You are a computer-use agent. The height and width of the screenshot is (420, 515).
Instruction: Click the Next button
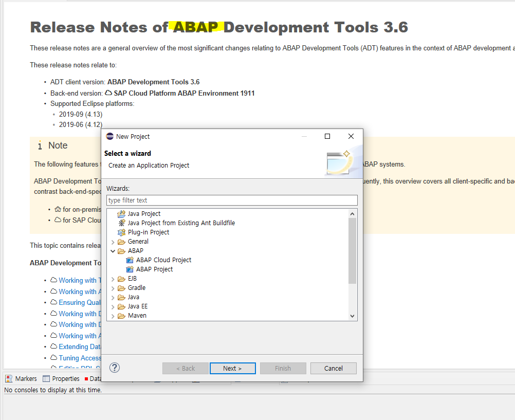[x=232, y=369]
